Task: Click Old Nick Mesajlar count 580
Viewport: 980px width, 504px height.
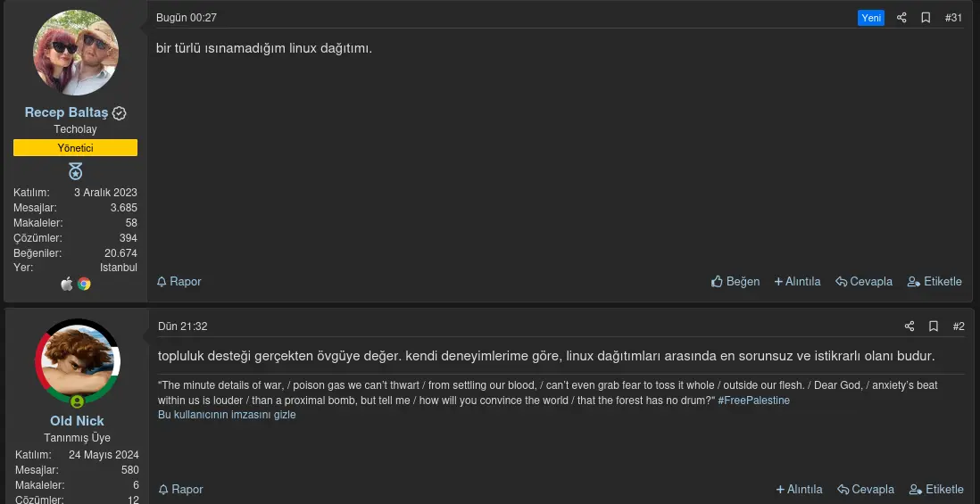Action: click(x=130, y=469)
